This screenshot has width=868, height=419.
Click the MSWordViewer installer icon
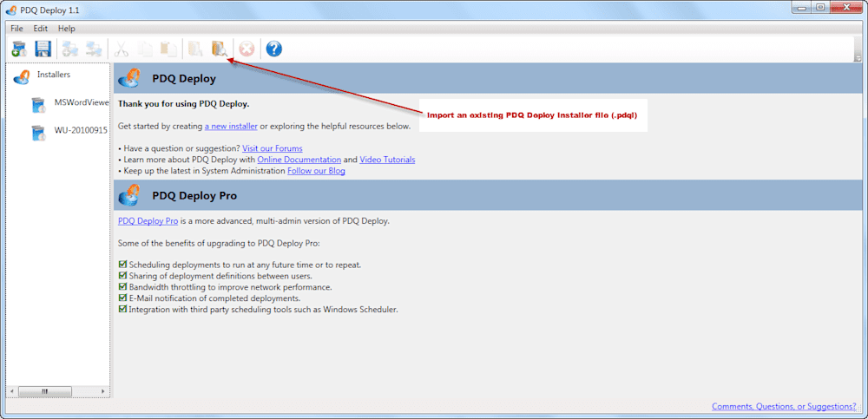(x=38, y=105)
